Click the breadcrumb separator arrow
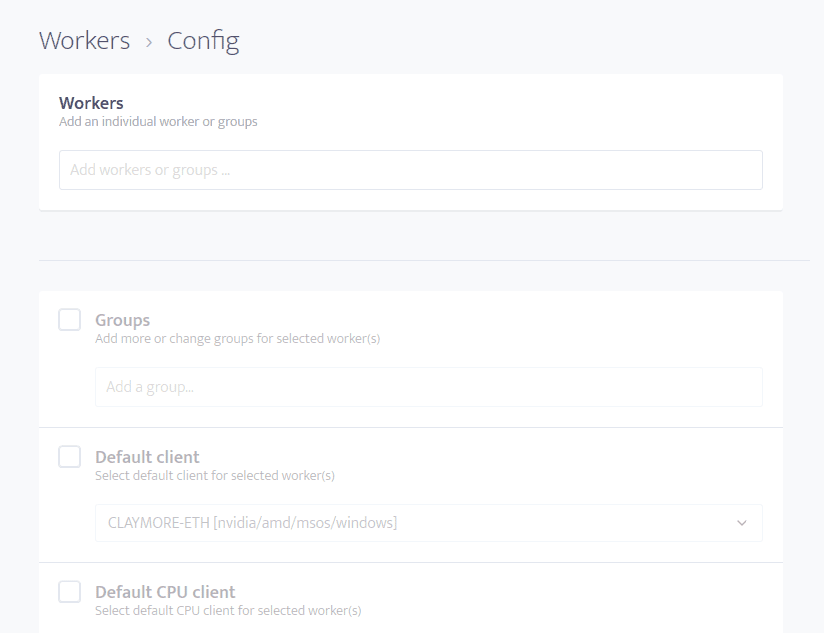 pos(149,43)
